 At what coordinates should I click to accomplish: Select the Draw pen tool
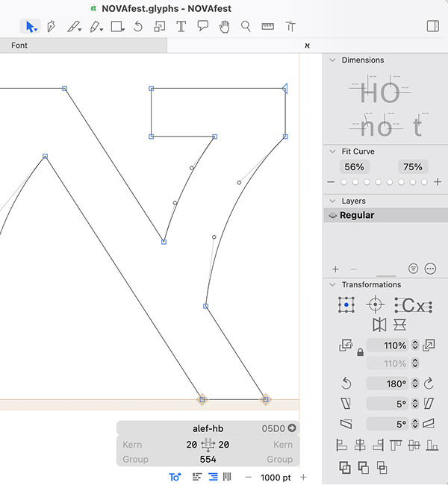pos(52,27)
